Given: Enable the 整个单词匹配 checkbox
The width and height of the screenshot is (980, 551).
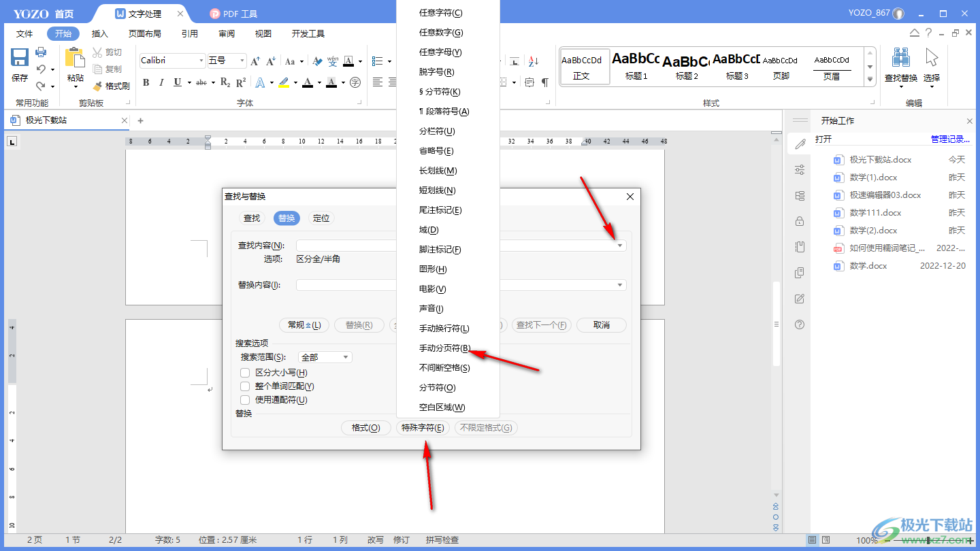Looking at the screenshot, I should pos(245,386).
